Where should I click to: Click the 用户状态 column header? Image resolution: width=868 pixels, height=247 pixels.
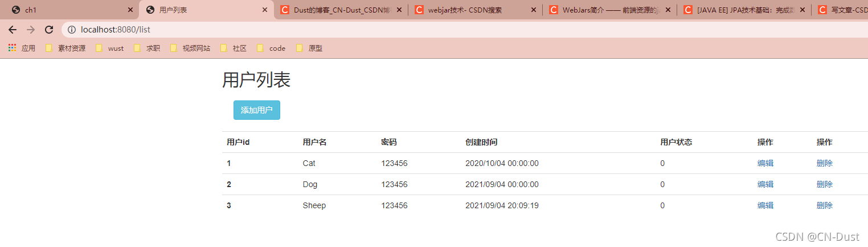click(676, 142)
